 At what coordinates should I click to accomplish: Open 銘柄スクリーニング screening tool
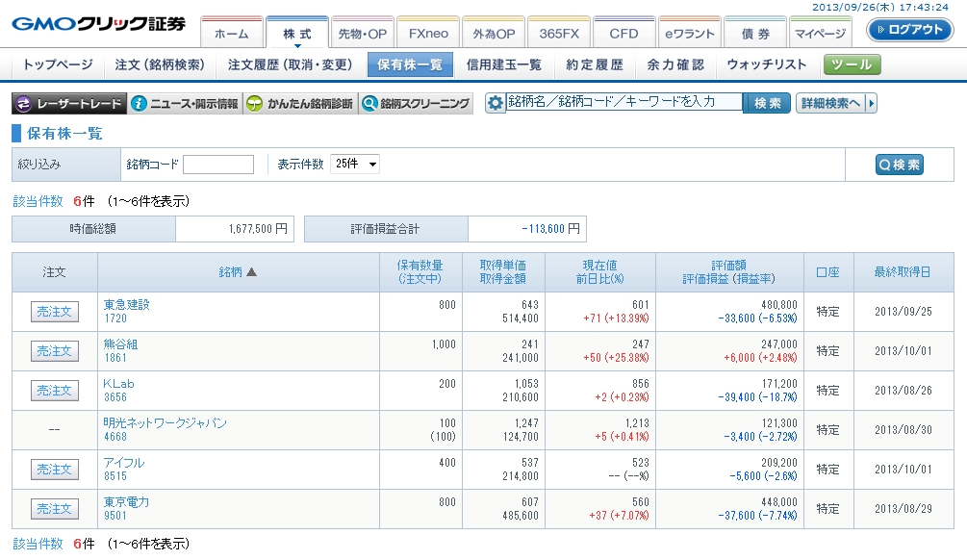[x=416, y=104]
